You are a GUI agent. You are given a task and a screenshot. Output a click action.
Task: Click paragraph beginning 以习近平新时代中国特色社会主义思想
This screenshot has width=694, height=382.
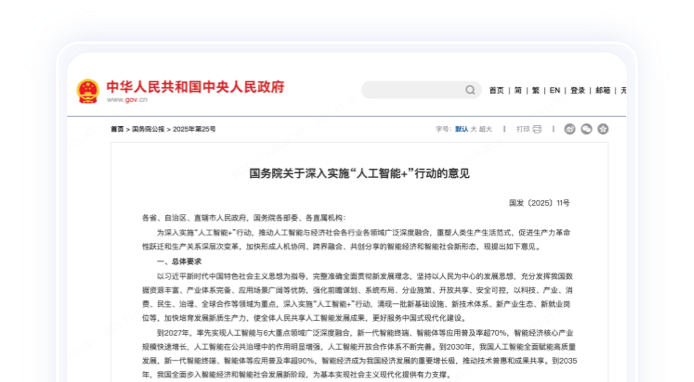[x=358, y=297]
